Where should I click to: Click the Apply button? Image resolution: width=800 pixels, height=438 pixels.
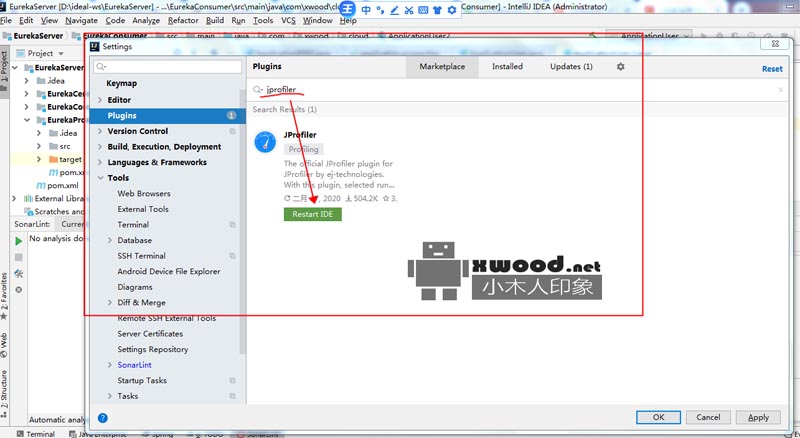(758, 417)
